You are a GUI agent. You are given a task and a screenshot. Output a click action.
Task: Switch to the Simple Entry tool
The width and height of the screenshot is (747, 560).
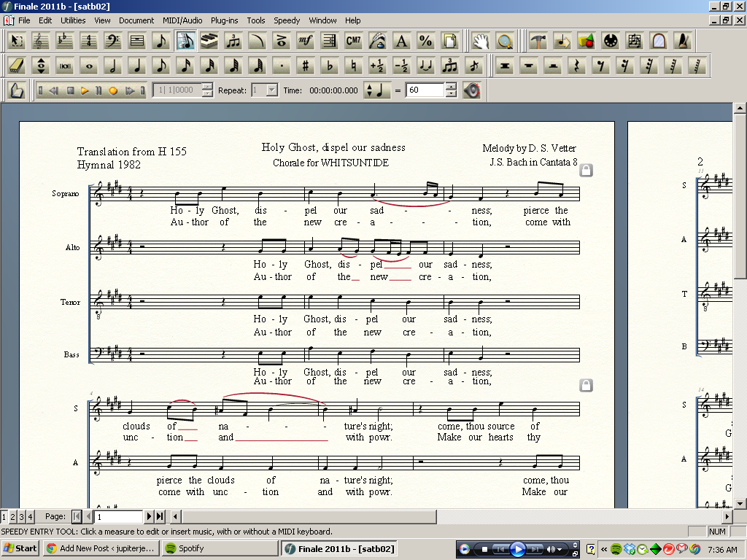click(161, 41)
